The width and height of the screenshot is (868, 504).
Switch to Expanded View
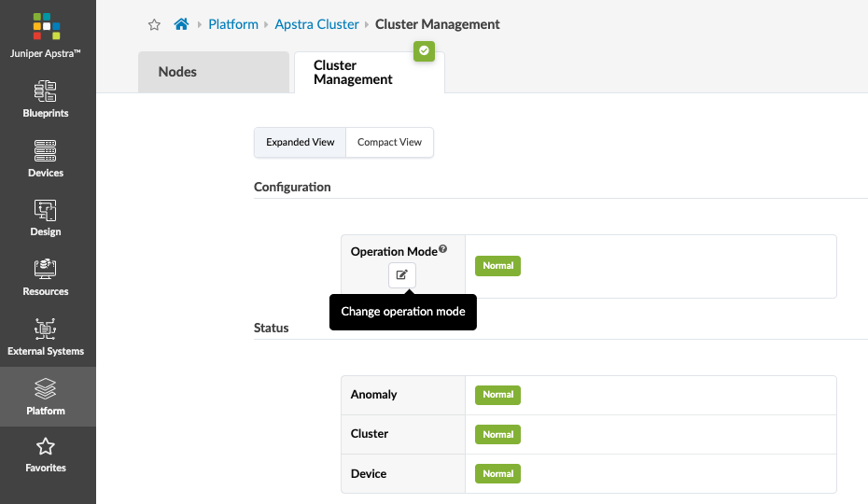pyautogui.click(x=301, y=143)
